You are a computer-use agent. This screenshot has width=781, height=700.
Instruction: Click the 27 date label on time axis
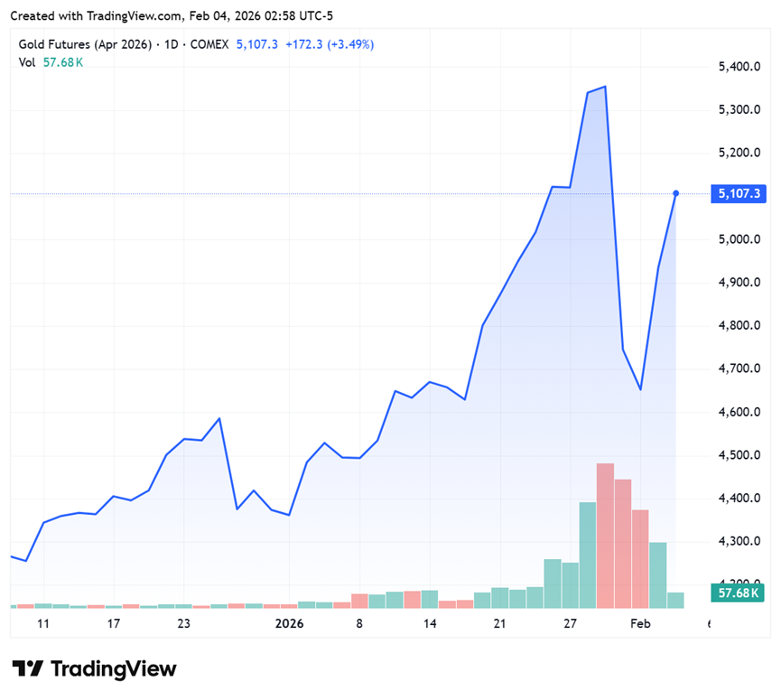click(x=570, y=624)
